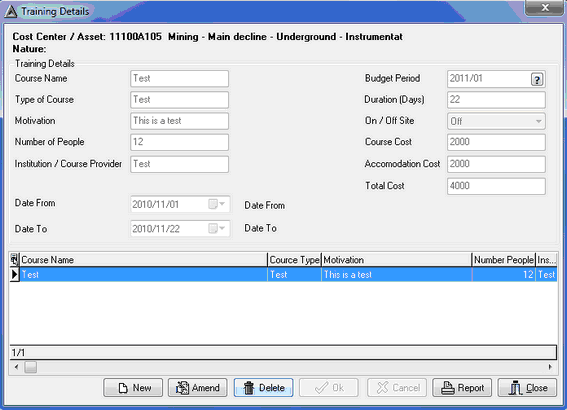Image resolution: width=567 pixels, height=410 pixels.
Task: Click the row pointer arrow of Test record
Action: pos(14,274)
